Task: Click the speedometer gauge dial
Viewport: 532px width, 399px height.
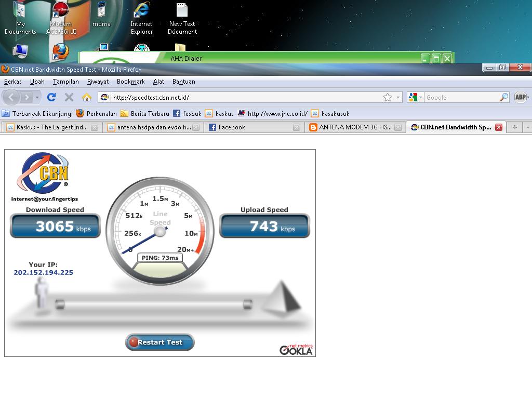Action: 160,231
